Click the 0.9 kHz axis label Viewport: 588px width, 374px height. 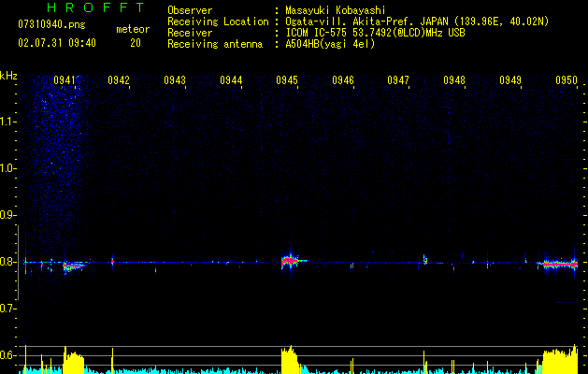(7, 215)
